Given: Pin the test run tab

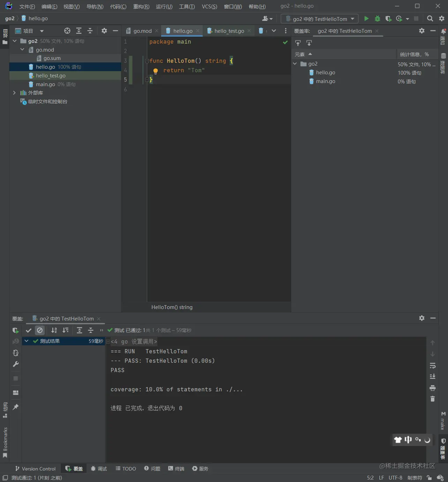Looking at the screenshot, I should point(16,407).
